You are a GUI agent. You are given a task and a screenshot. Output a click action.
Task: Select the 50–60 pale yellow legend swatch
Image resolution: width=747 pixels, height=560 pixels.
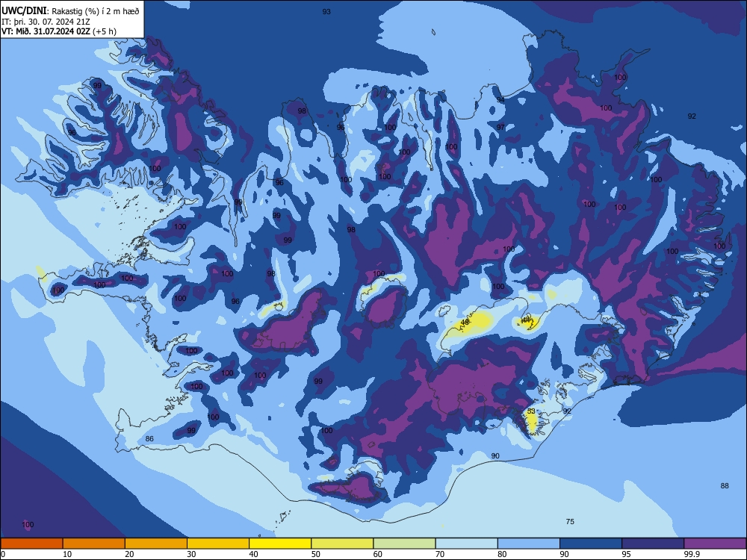[x=342, y=544]
